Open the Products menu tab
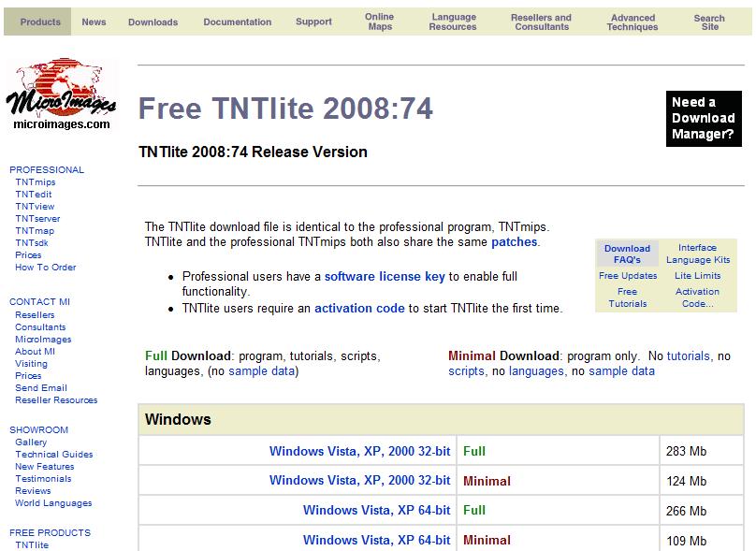 [40, 22]
